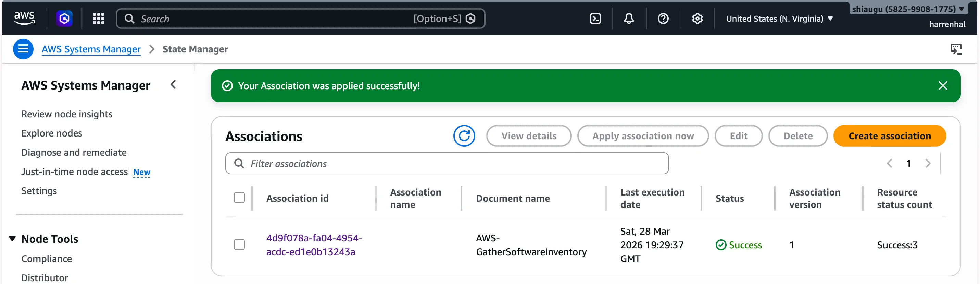Click the green success check icon in banner
The height and width of the screenshot is (284, 980).
point(227,86)
